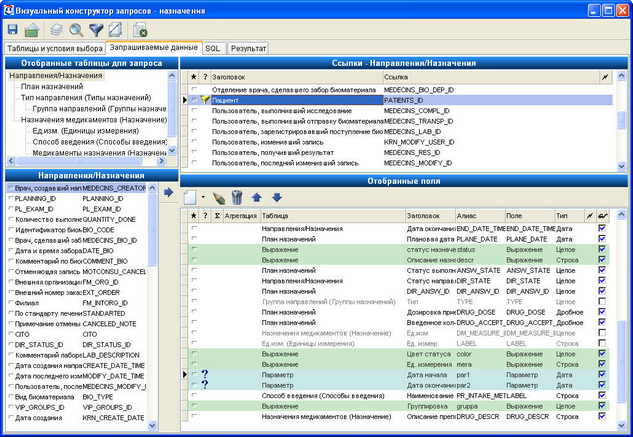Viewport: 633px width, 437px height.
Task: Click Алиас column header
Action: (x=480, y=216)
